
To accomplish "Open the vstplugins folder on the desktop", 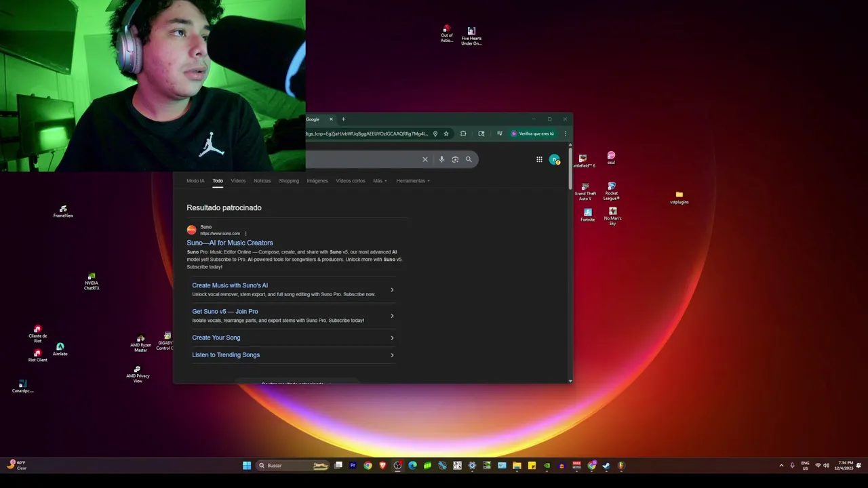I will click(679, 197).
